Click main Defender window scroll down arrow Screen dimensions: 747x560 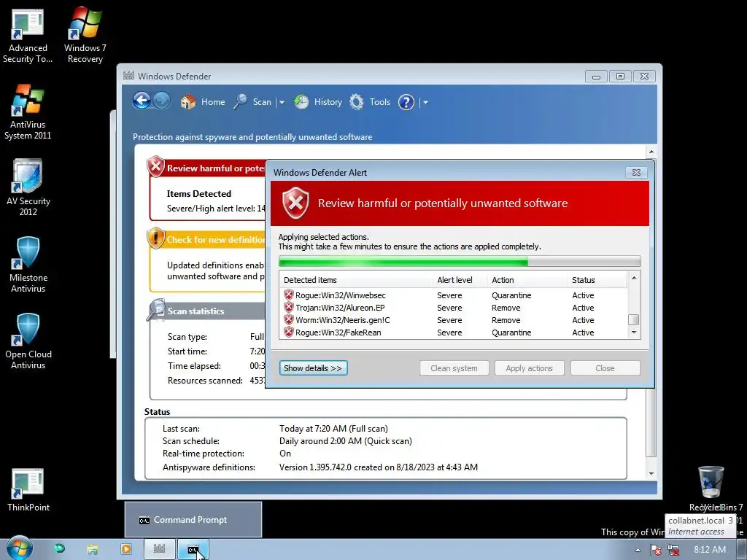(x=651, y=474)
